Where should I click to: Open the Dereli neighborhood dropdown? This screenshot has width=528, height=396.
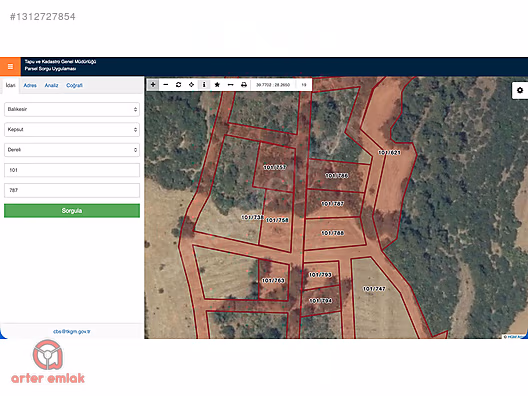[72, 150]
